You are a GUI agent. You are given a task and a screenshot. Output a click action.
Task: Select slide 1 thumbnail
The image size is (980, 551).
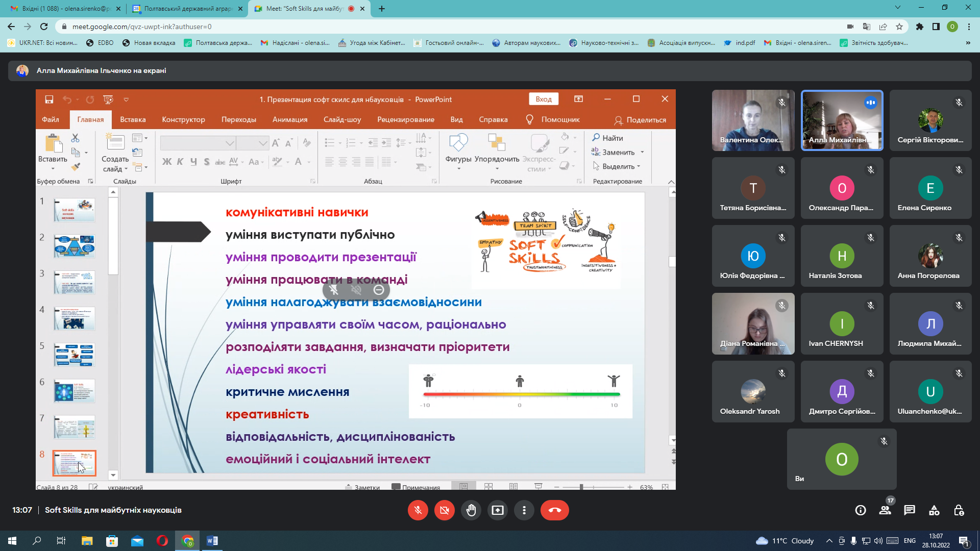(x=75, y=210)
